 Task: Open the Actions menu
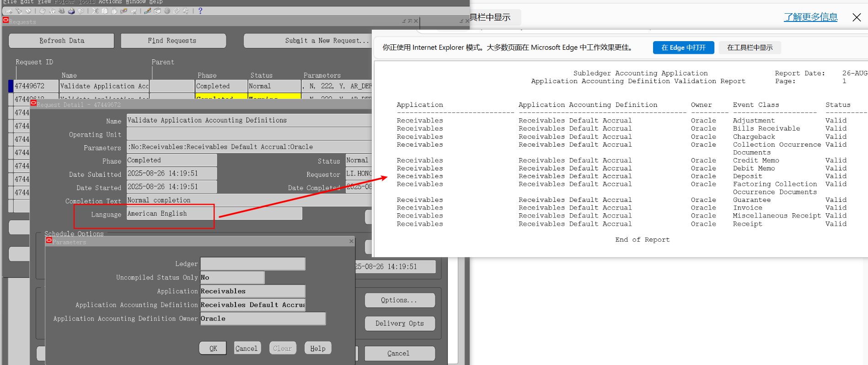pos(110,2)
